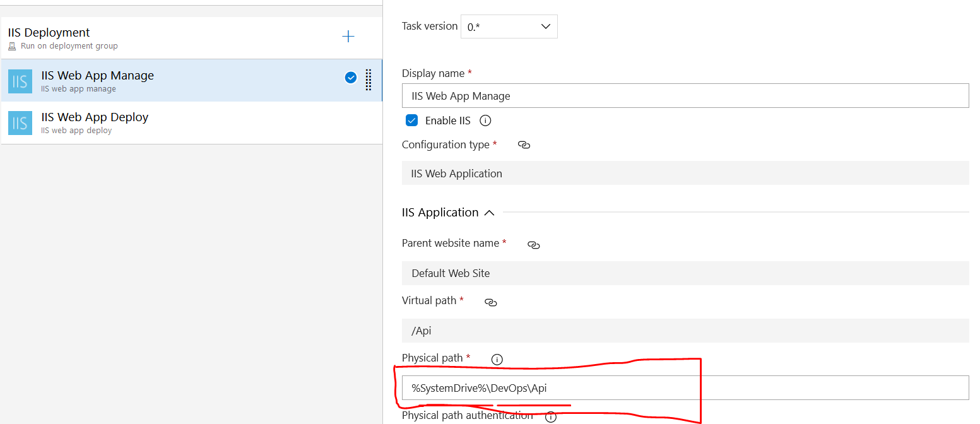Collapse the IIS Application section
This screenshot has width=980, height=424.
(488, 213)
